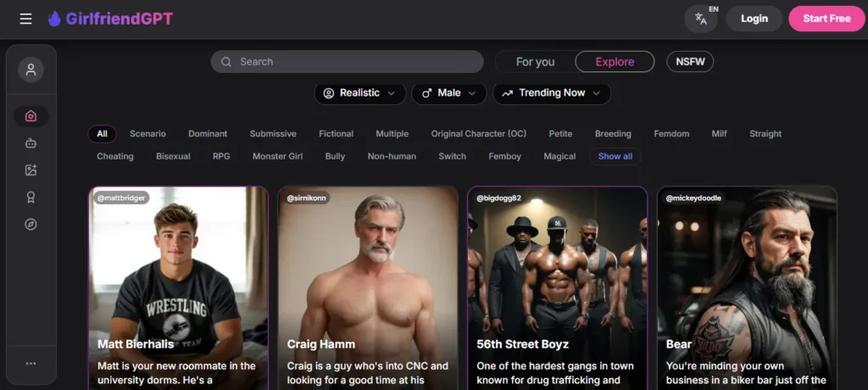Open the award badge icon in sidebar
Viewport: 868px width, 390px height.
(31, 198)
